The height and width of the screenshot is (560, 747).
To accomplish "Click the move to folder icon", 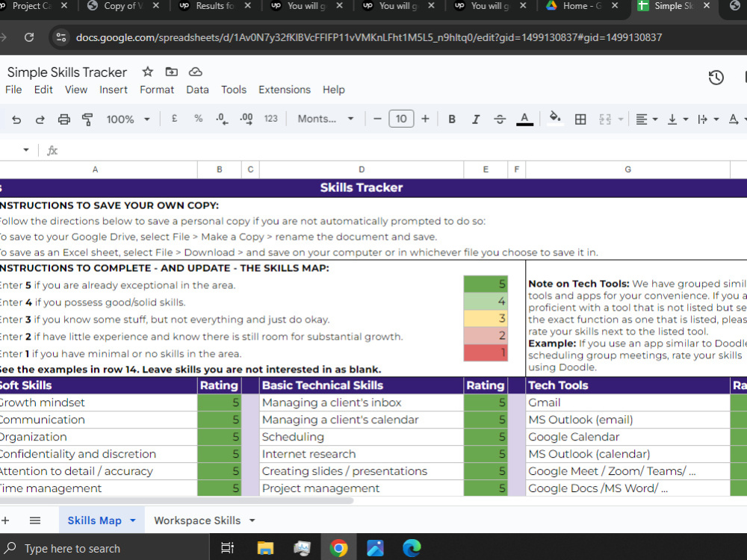I will click(x=172, y=72).
